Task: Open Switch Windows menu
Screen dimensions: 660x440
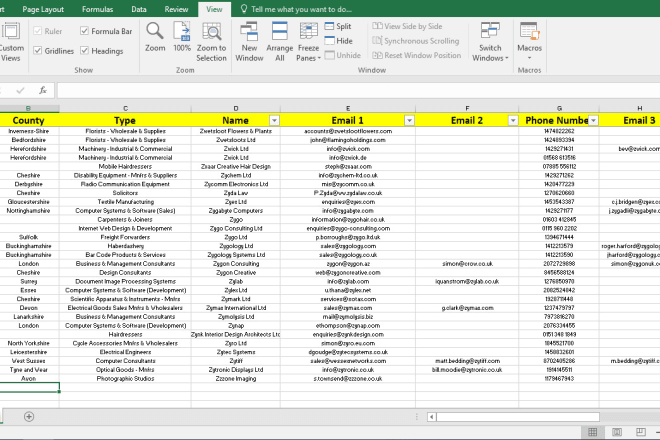Action: [490, 42]
